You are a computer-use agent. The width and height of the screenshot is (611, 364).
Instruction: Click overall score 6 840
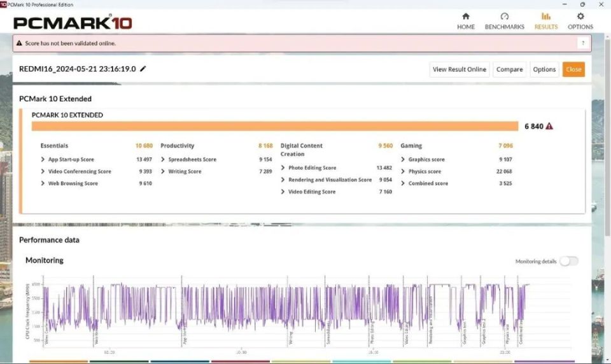pos(533,126)
